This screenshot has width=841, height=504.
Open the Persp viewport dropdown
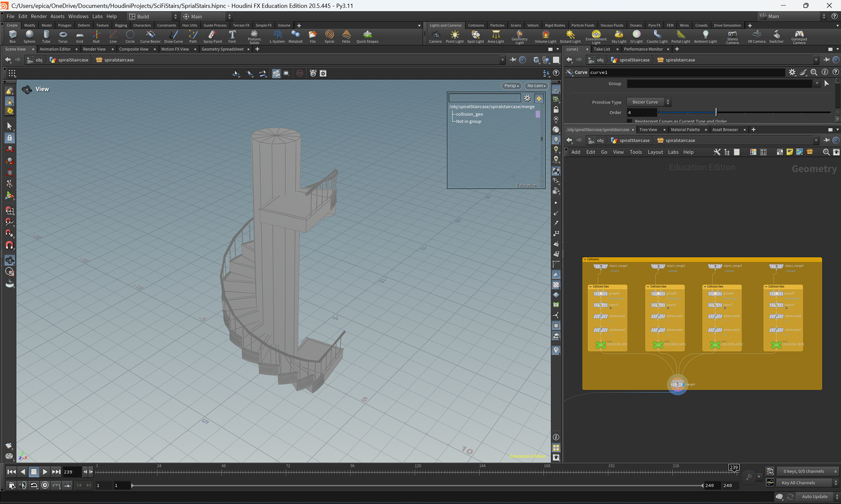[511, 86]
